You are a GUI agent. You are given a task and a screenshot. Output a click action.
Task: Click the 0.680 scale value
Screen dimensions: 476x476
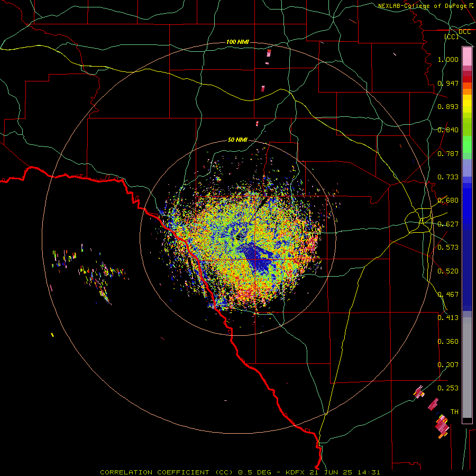pos(448,200)
